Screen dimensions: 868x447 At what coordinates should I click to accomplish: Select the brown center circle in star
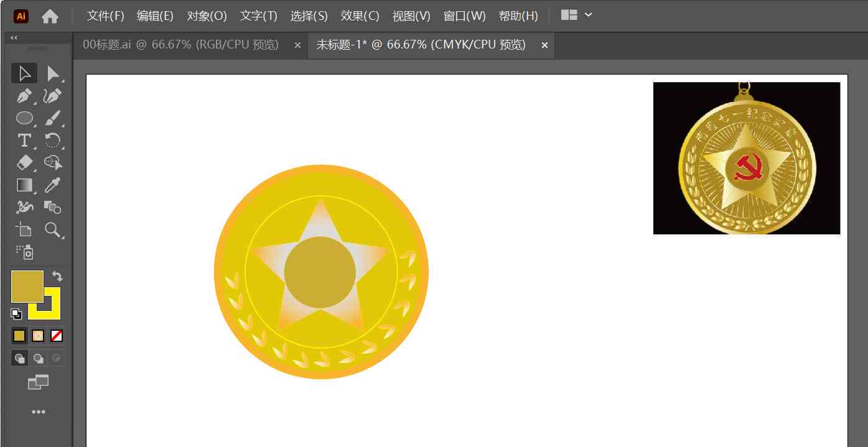coord(320,272)
